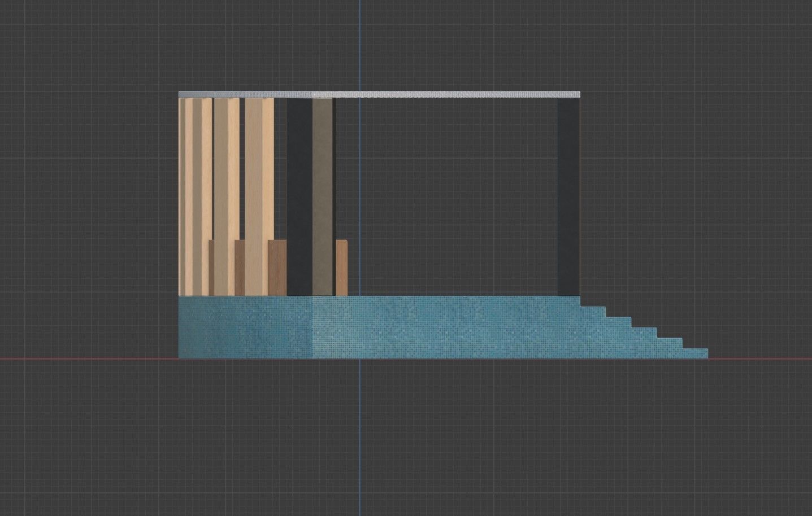Select the lighter blue tiled platform section
The width and height of the screenshot is (812, 516).
[446, 326]
